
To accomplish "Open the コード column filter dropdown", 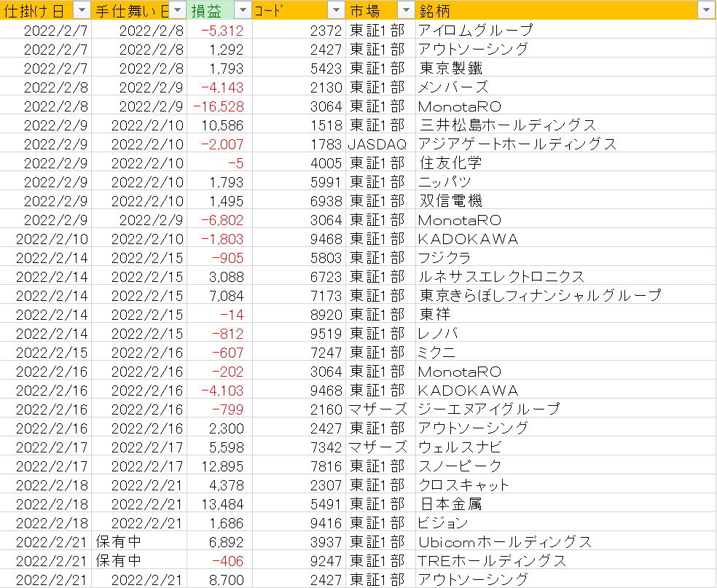I will [336, 10].
